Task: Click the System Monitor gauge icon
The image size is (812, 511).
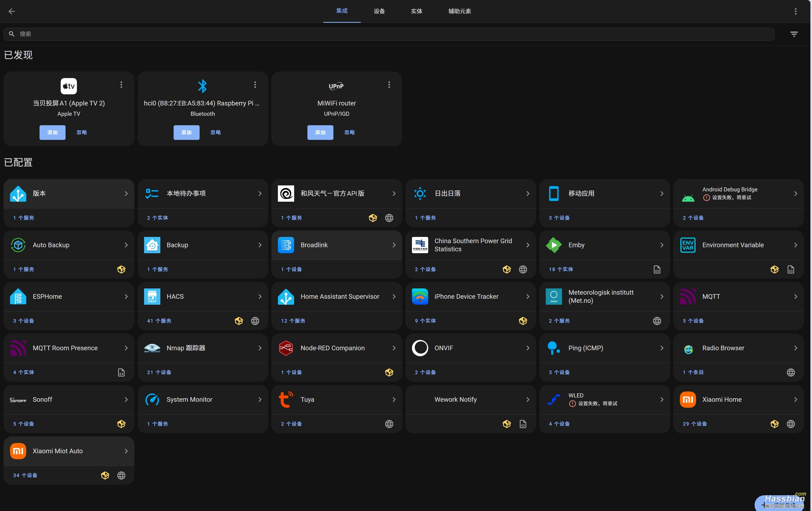Action: (x=152, y=399)
